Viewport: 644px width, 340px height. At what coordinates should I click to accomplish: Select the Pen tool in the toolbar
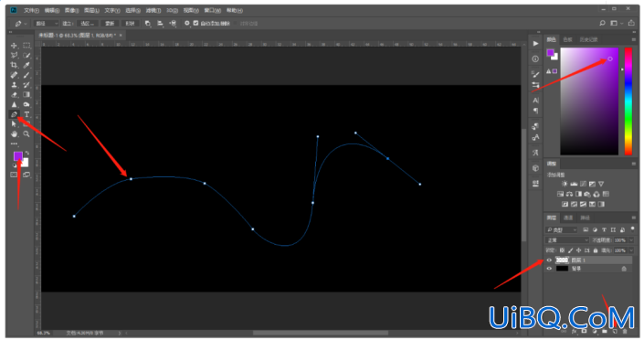point(14,114)
